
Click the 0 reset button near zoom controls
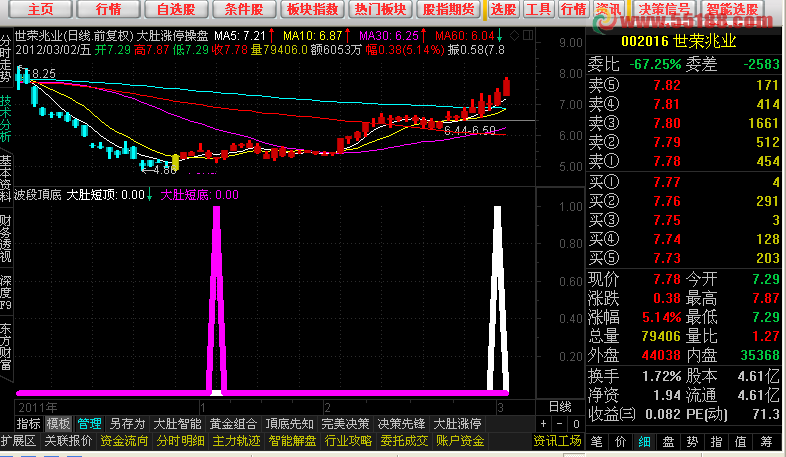pyautogui.click(x=576, y=424)
